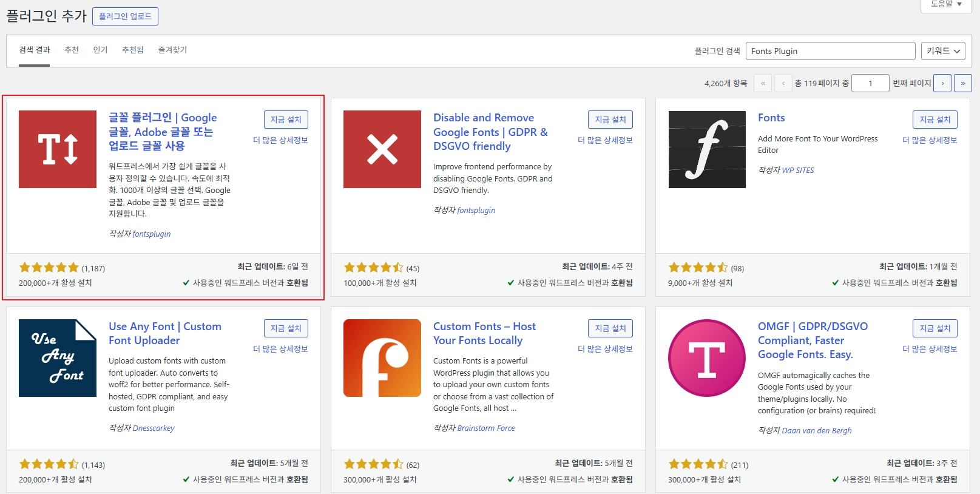Click the red Fonts Plugin icon

point(58,149)
